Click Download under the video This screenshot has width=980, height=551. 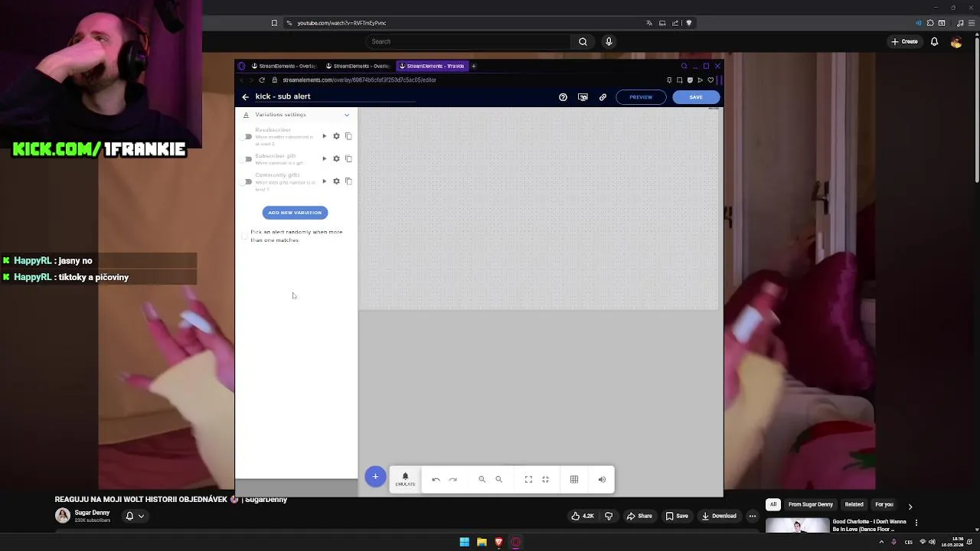click(718, 516)
